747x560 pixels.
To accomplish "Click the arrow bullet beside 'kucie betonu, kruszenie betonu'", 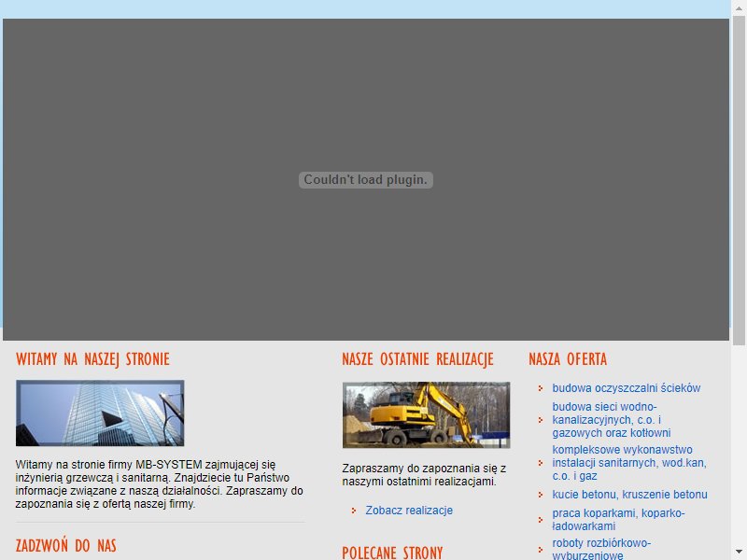I will click(x=541, y=495).
